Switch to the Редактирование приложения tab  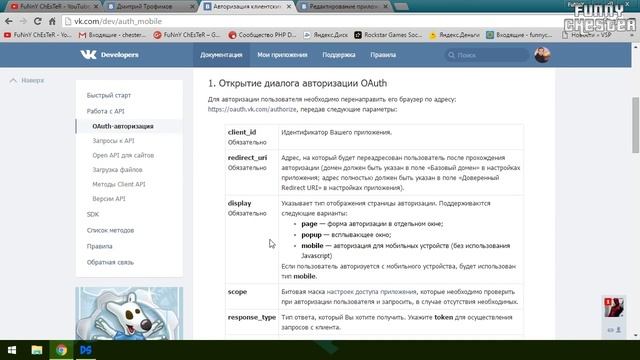click(343, 7)
